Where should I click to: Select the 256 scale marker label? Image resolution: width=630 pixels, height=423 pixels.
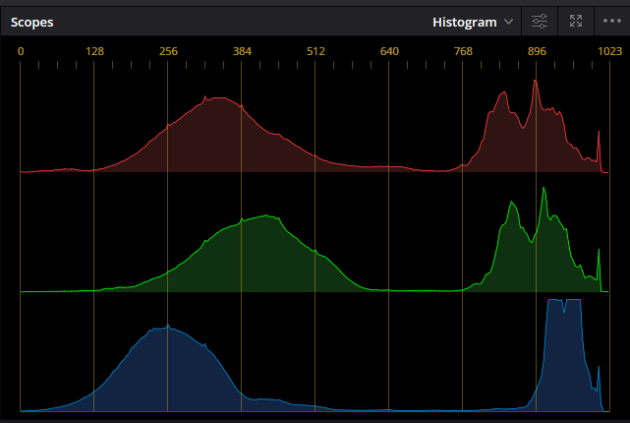tap(168, 51)
